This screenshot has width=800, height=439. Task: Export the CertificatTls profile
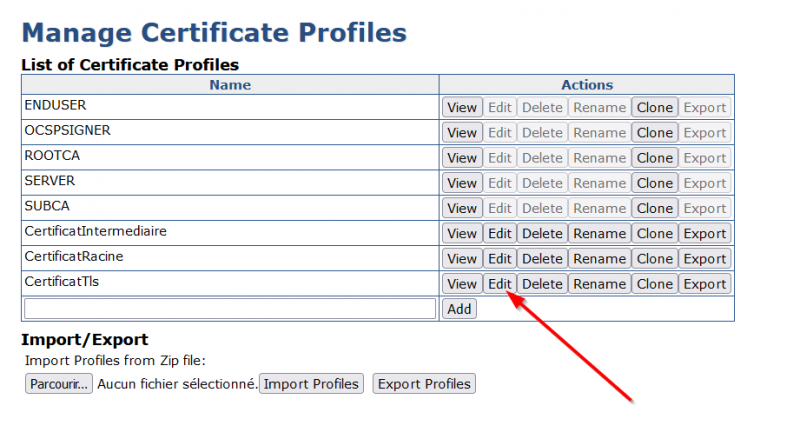[704, 284]
